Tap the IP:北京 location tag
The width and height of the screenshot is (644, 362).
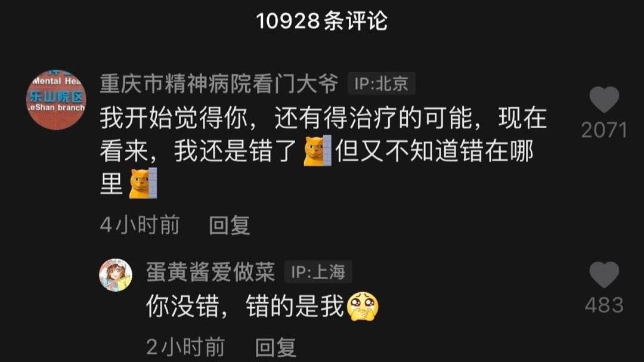click(381, 83)
